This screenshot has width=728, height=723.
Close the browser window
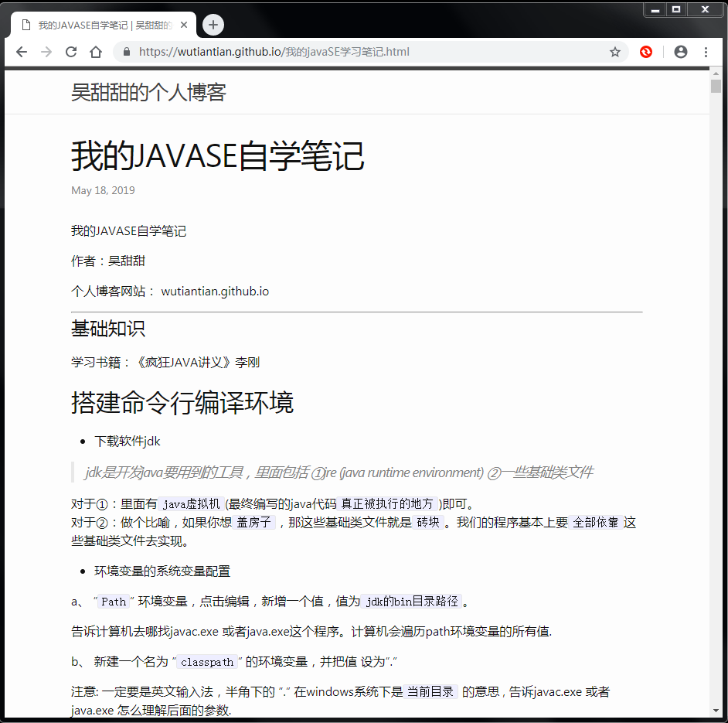tap(706, 9)
